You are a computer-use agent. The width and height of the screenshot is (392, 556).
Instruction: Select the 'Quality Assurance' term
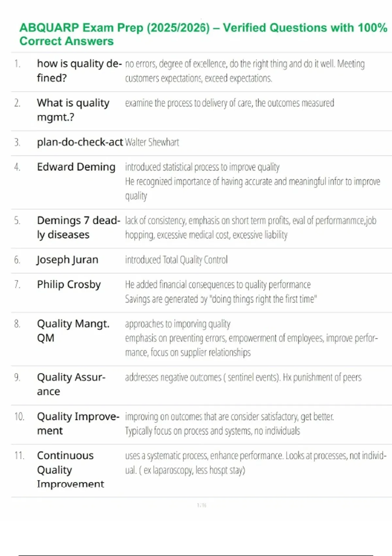coord(71,384)
